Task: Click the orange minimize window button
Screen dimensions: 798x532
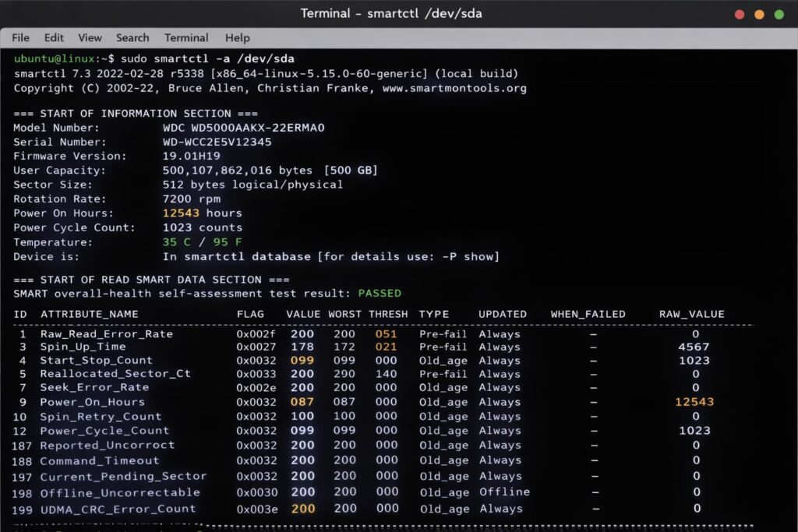Action: coord(759,14)
